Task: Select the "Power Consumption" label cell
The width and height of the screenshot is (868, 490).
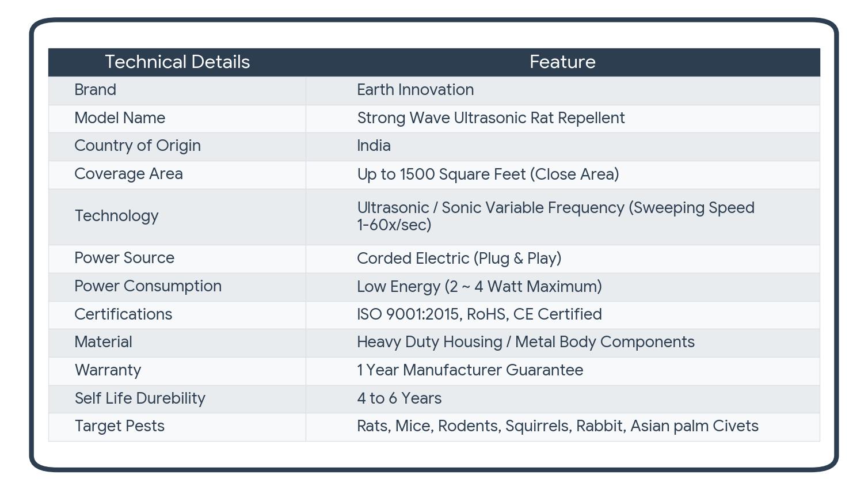Action: (x=148, y=286)
